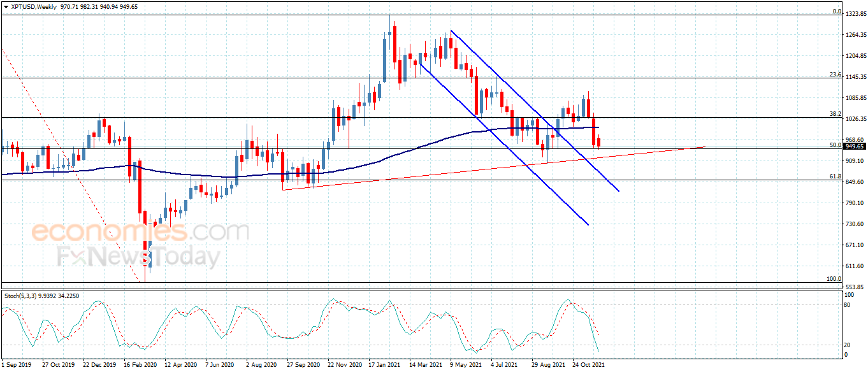Image resolution: width=868 pixels, height=372 pixels.
Task: Click the Stoch(5,3,3) indicator label
Action: 20,296
